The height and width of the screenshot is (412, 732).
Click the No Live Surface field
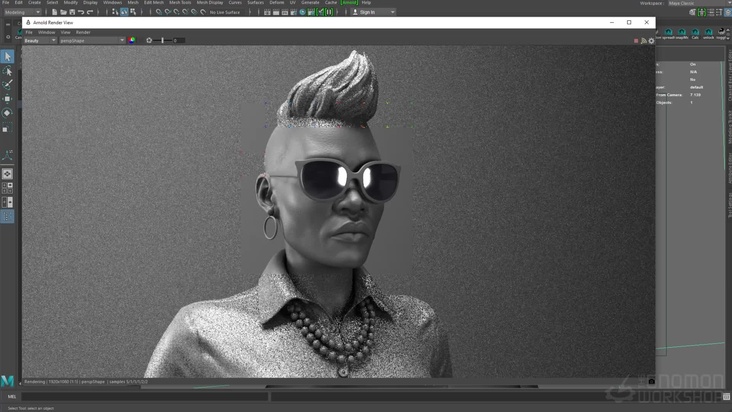tap(225, 12)
